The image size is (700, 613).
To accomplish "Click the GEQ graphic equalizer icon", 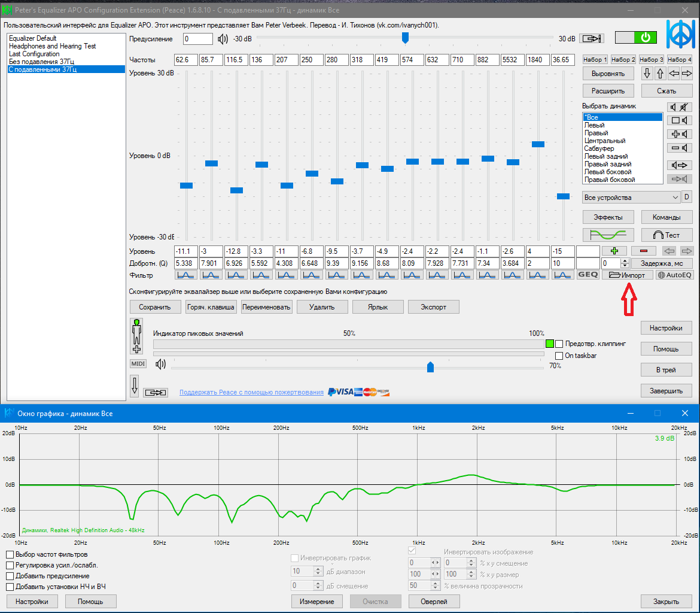I will tap(588, 275).
